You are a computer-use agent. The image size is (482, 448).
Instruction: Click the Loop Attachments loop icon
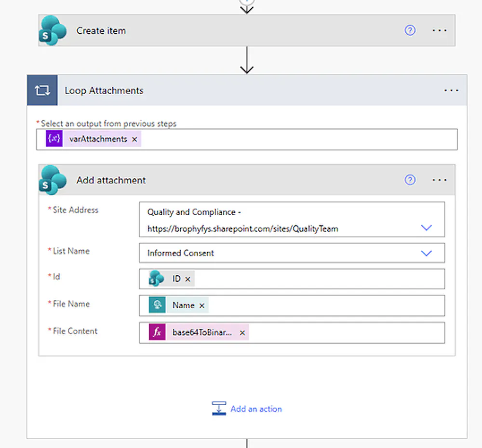tap(42, 90)
